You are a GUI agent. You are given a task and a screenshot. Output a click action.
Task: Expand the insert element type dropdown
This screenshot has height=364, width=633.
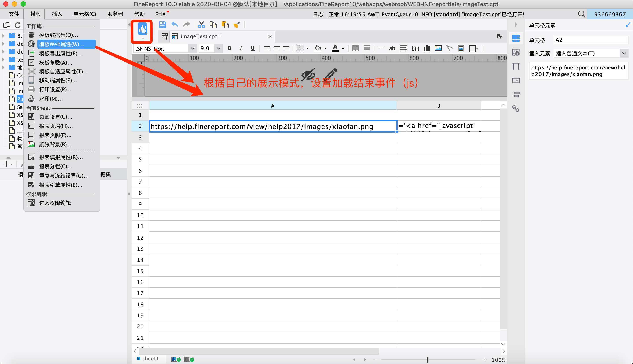click(624, 53)
